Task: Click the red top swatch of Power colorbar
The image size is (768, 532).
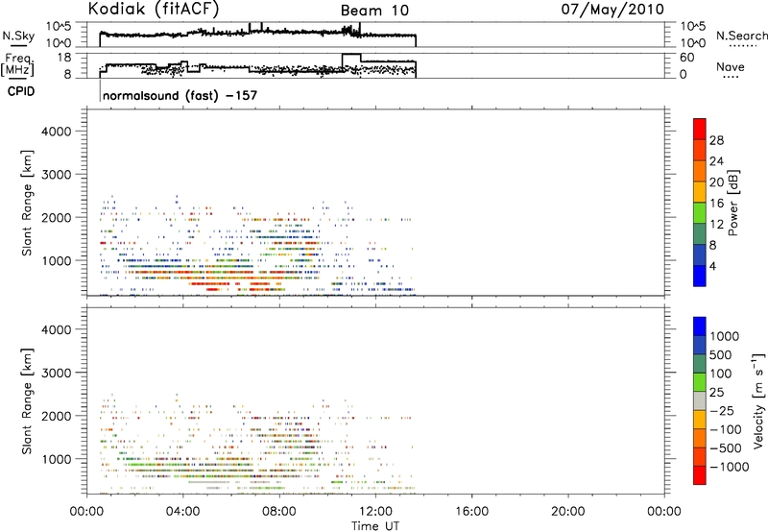Action: (700, 129)
